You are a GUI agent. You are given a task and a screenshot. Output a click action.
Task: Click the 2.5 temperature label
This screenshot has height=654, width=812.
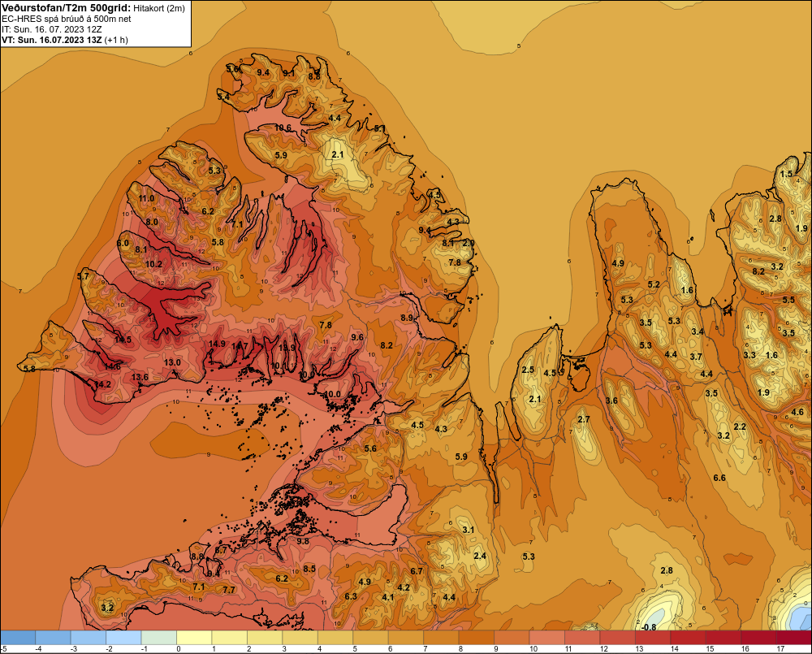pos(528,370)
